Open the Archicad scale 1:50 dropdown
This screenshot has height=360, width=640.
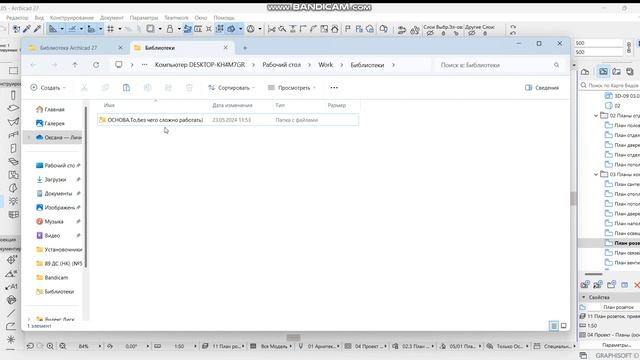(x=195, y=346)
